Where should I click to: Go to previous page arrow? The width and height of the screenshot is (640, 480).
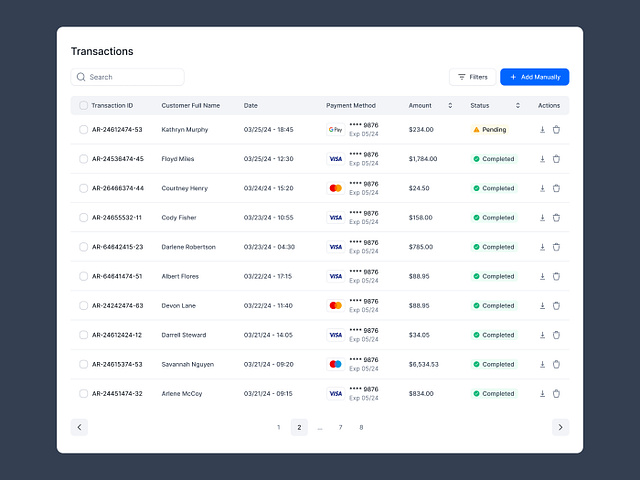point(80,427)
